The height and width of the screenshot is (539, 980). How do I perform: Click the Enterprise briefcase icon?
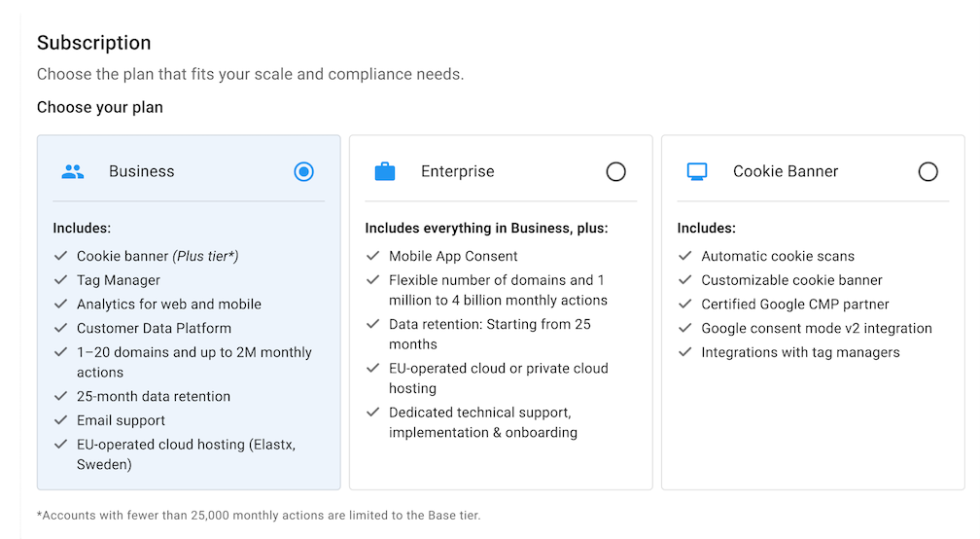[385, 171]
